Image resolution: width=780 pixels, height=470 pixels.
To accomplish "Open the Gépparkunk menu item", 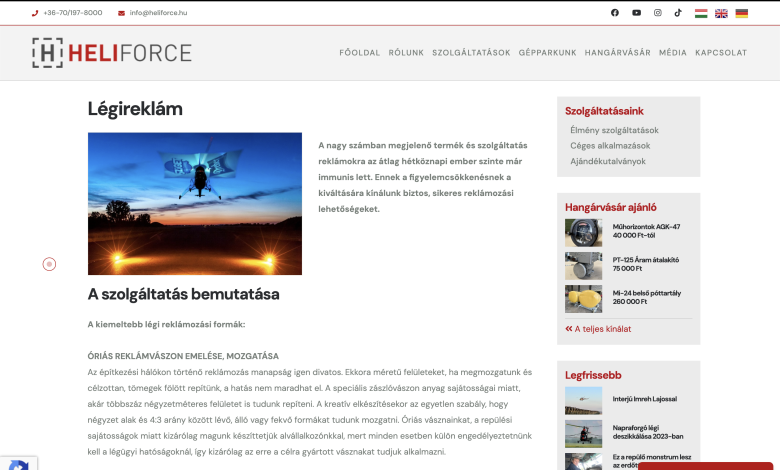I will [547, 53].
